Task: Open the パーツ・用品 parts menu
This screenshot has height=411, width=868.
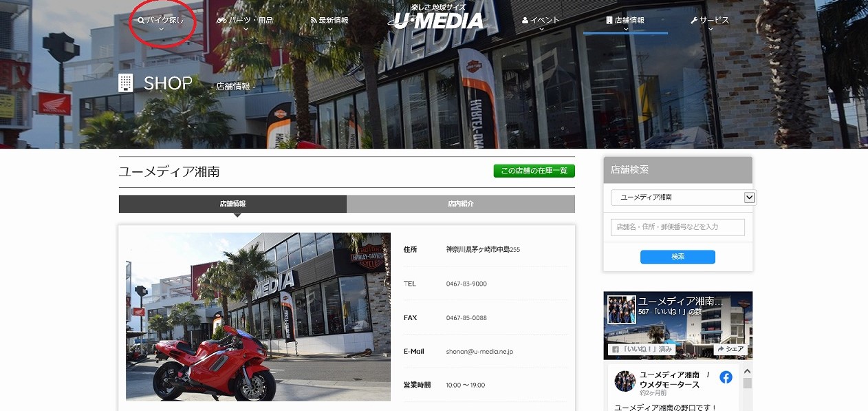Action: tap(245, 21)
